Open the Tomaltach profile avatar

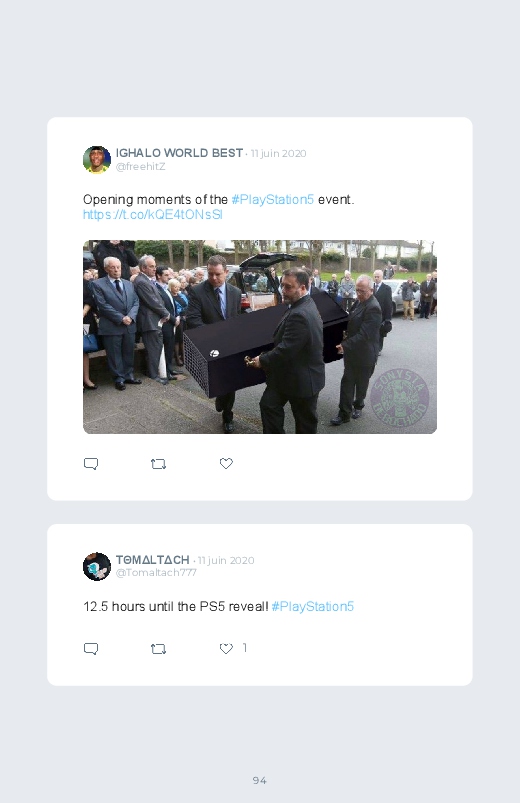(97, 566)
